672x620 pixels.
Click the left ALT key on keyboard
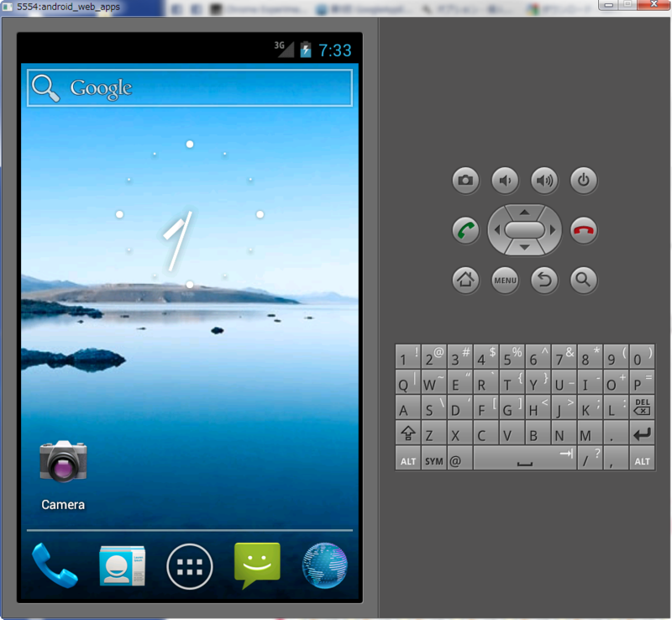(x=407, y=458)
